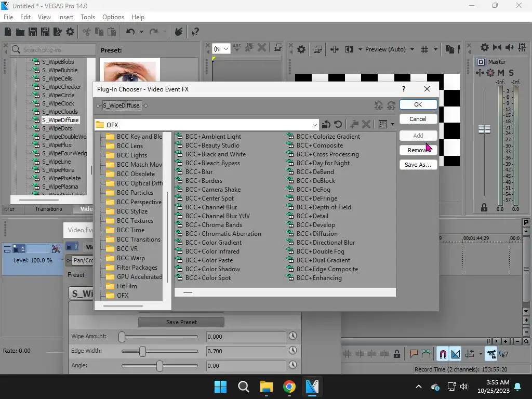
Task: Click the overlays grid icon in preview
Action: [x=424, y=49]
